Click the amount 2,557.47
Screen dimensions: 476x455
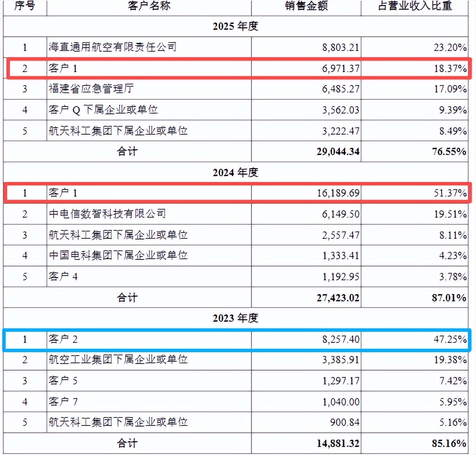pos(341,235)
